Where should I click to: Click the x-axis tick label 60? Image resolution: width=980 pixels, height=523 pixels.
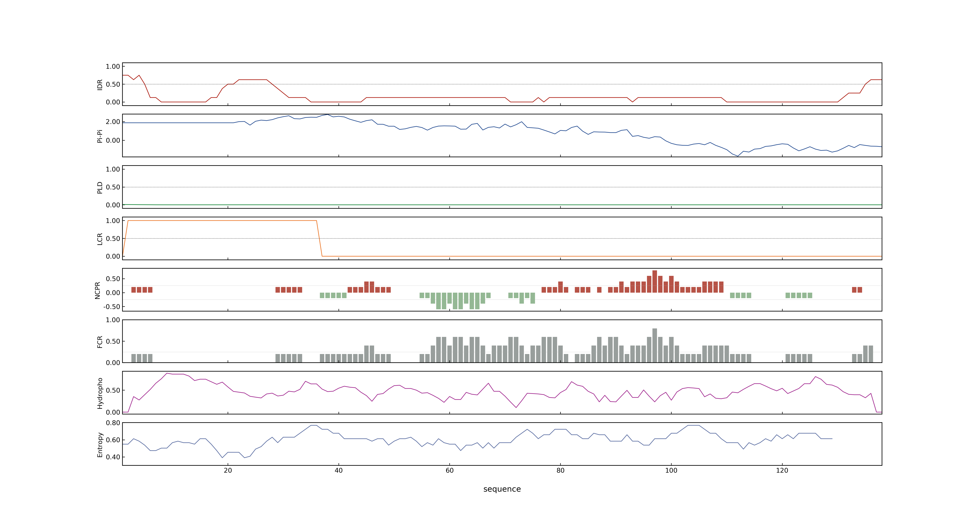coord(450,470)
